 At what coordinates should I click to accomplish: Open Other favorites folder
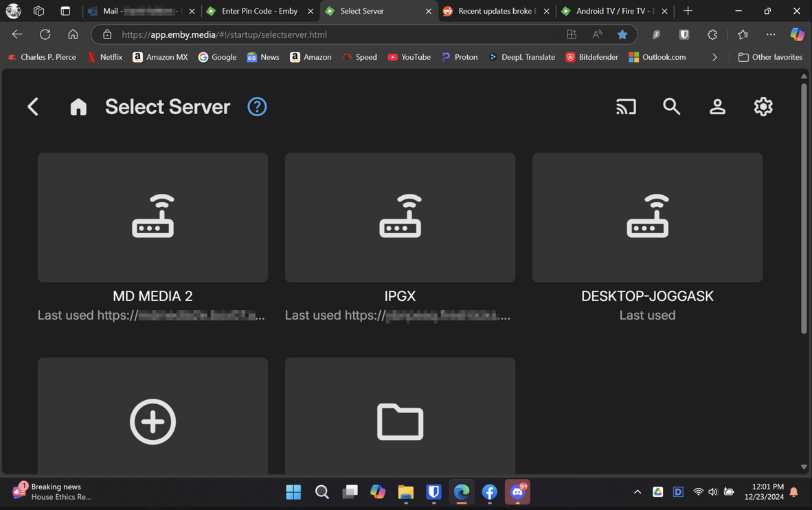click(x=770, y=57)
